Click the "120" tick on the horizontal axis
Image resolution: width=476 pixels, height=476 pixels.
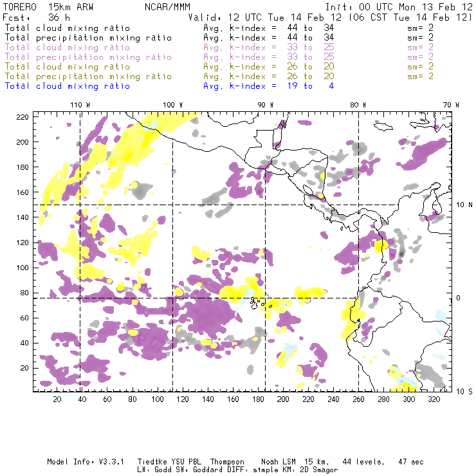tap(183, 399)
